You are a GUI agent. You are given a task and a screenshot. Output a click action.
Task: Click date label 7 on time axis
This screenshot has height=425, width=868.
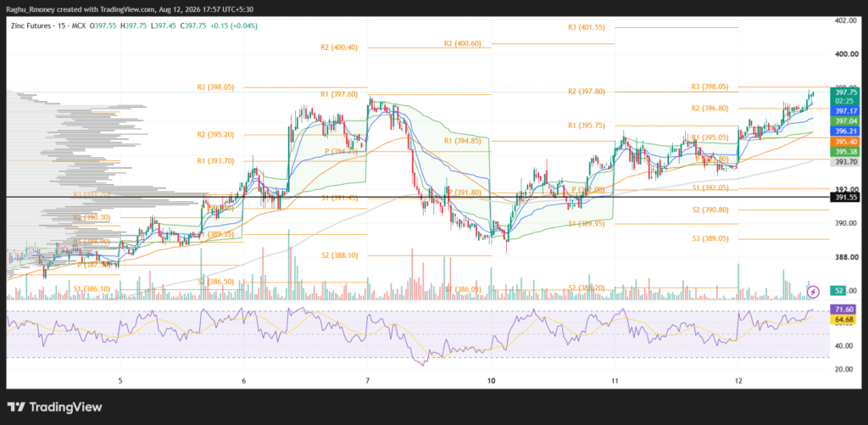(x=367, y=381)
